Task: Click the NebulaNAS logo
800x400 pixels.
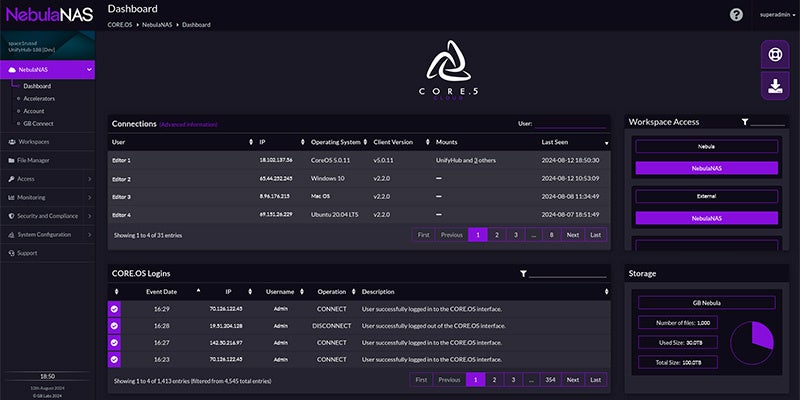Action: 49,14
